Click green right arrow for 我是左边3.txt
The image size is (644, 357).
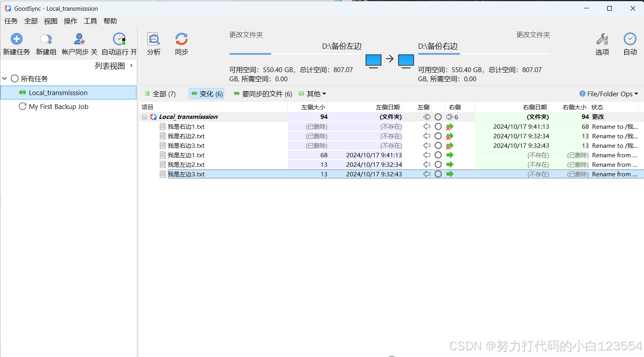point(450,174)
